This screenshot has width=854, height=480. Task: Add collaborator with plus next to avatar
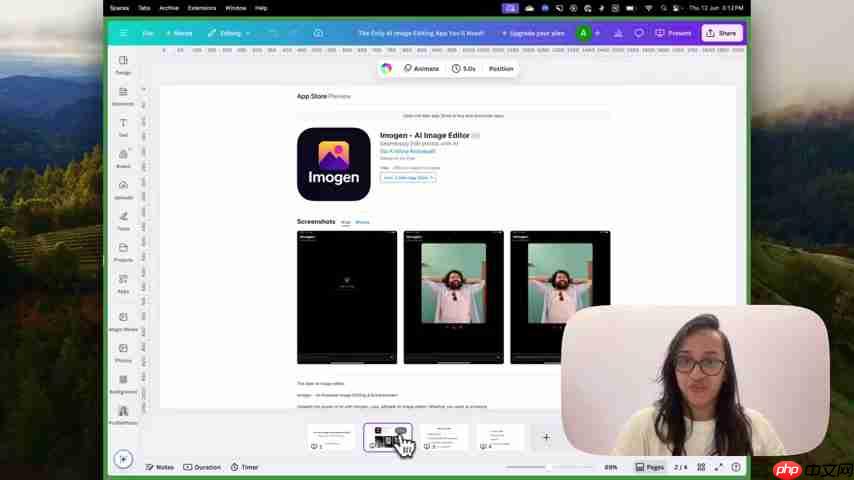coord(597,33)
